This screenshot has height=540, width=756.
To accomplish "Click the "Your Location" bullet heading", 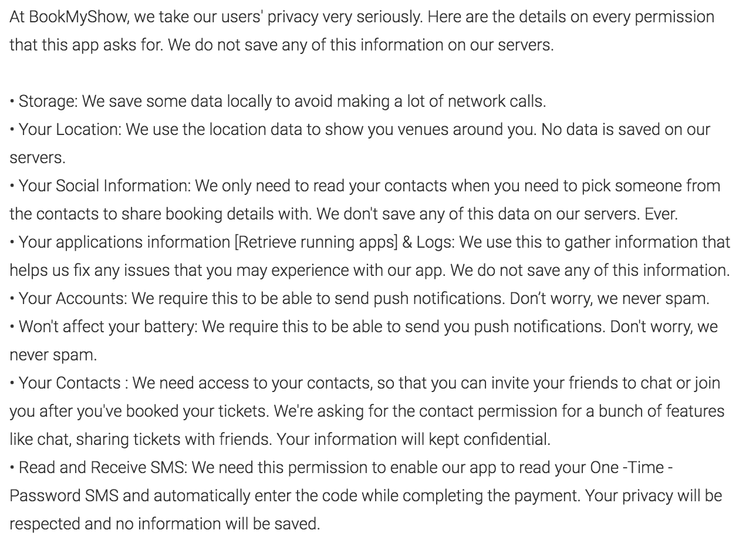I will click(70, 130).
